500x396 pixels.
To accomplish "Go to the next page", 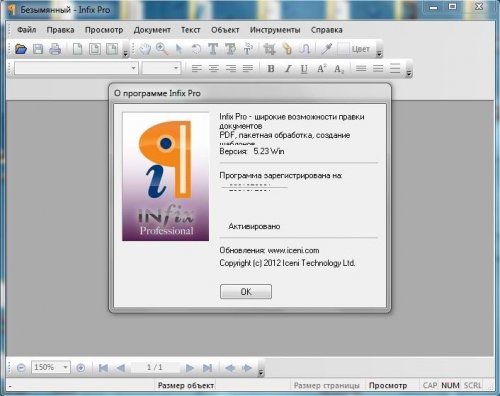I will click(190, 368).
